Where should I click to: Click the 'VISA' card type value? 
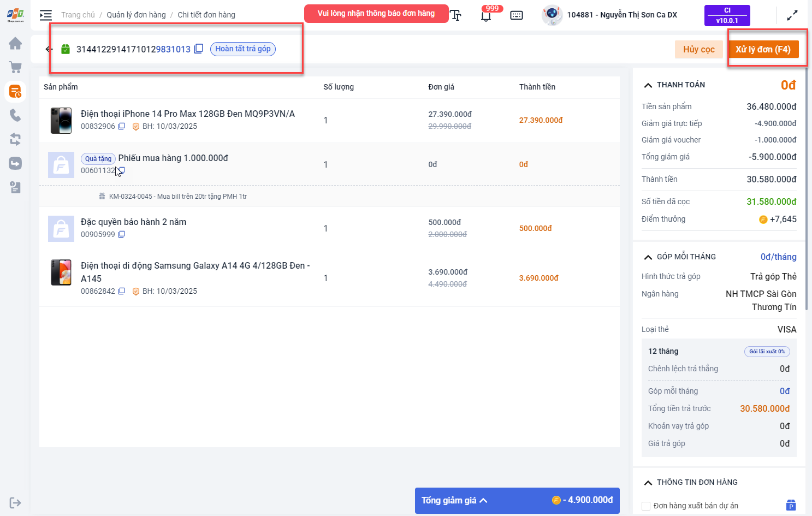(787, 329)
